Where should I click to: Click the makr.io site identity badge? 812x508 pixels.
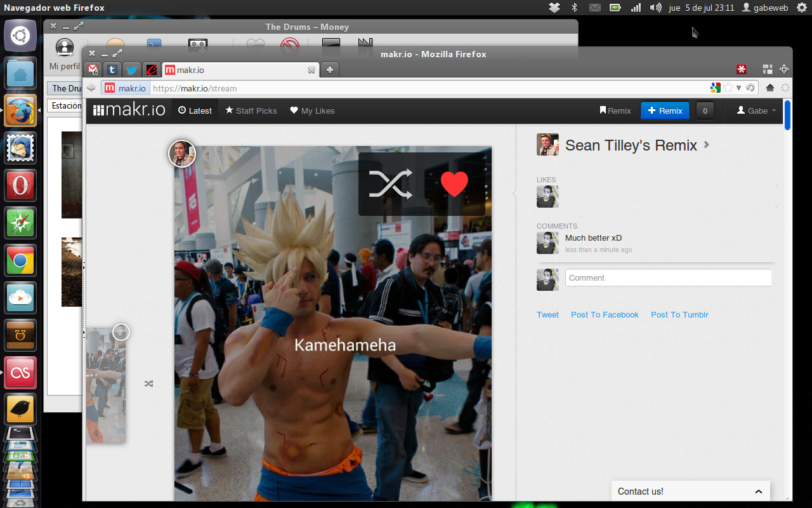125,88
